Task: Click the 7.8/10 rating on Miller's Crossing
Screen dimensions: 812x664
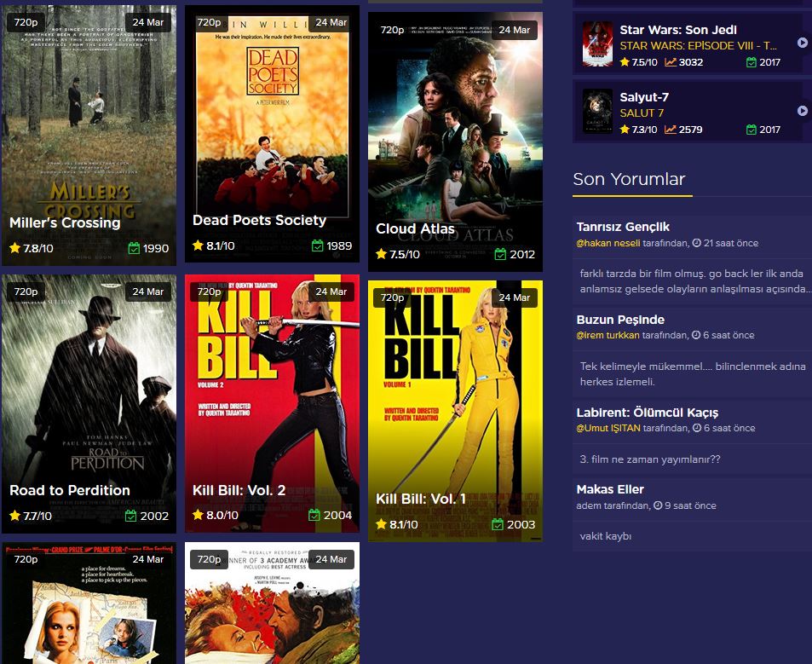Action: click(38, 249)
